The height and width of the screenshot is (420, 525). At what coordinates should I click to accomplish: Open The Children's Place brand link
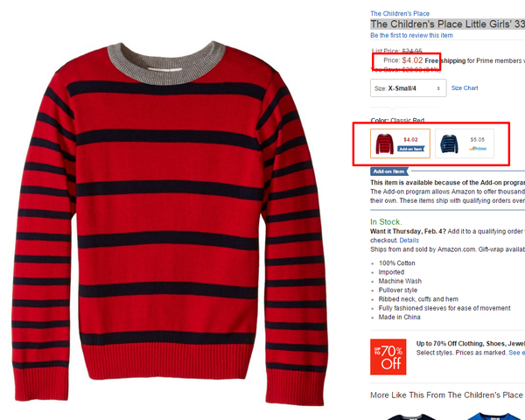click(x=400, y=14)
